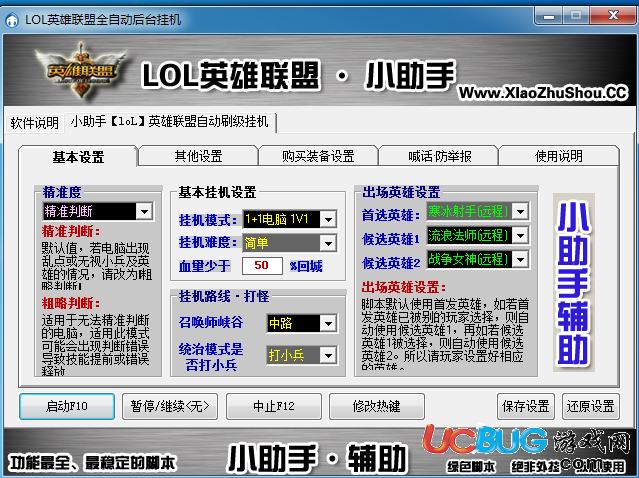Screen dimensions: 639x478
Task: Click the 血量少于 input field with 50
Action: [x=262, y=266]
